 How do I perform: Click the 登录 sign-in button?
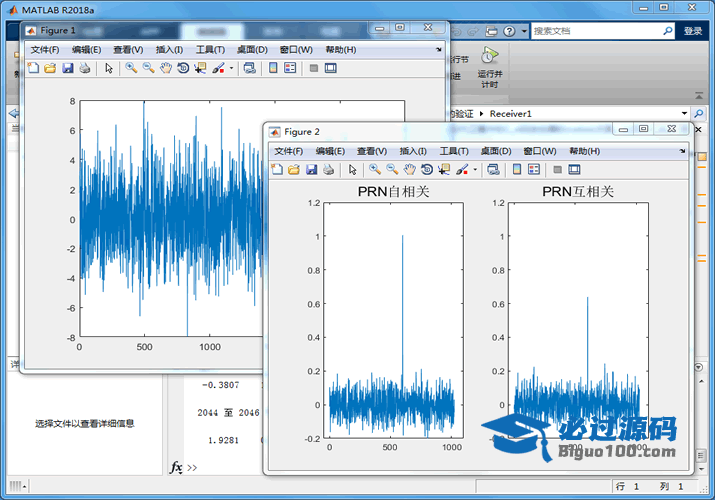(693, 31)
